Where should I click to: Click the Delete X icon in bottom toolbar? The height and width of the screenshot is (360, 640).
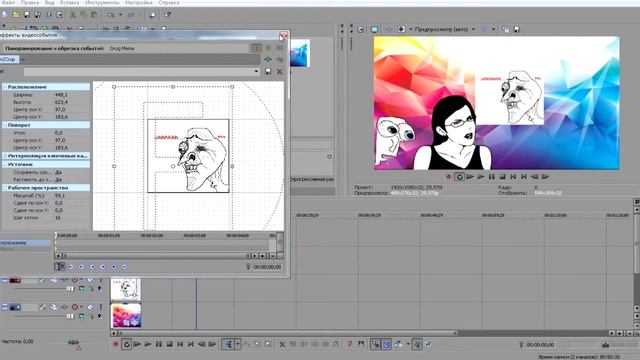coord(282,344)
